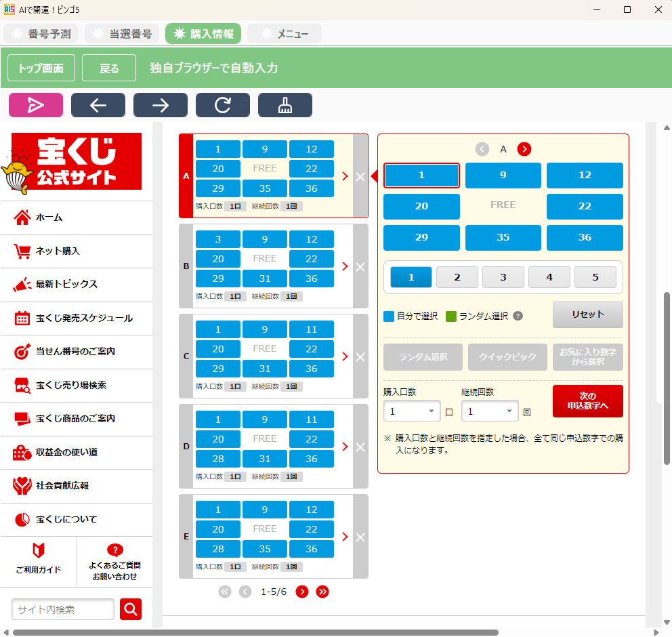Go to the next pagination page arrow
Image resolution: width=672 pixels, height=637 pixels.
[302, 592]
